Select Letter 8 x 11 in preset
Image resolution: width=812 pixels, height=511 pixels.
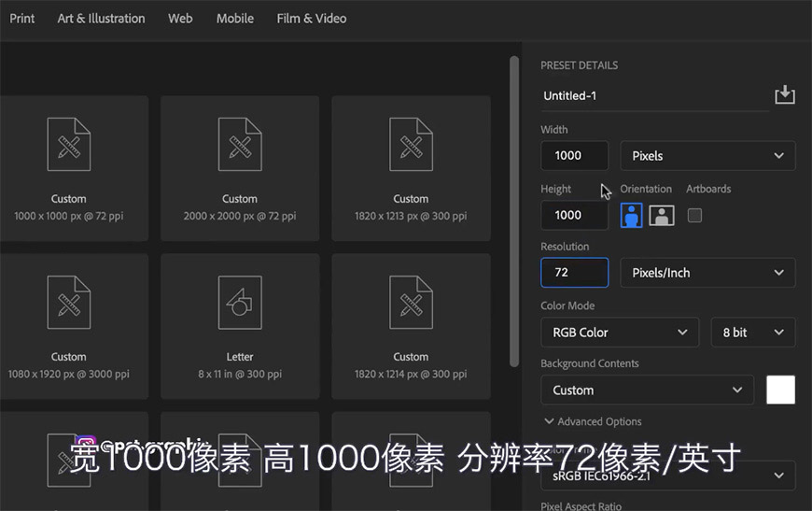240,326
